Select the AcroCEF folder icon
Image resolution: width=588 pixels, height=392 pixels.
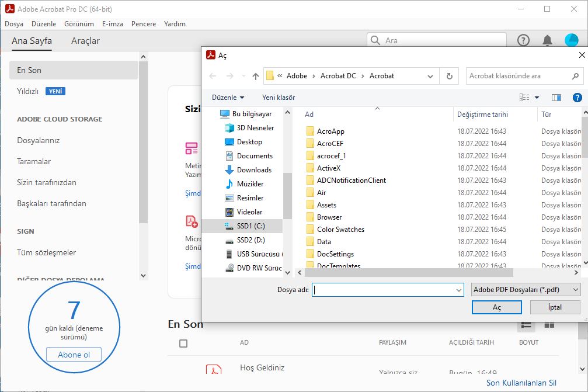pos(310,143)
